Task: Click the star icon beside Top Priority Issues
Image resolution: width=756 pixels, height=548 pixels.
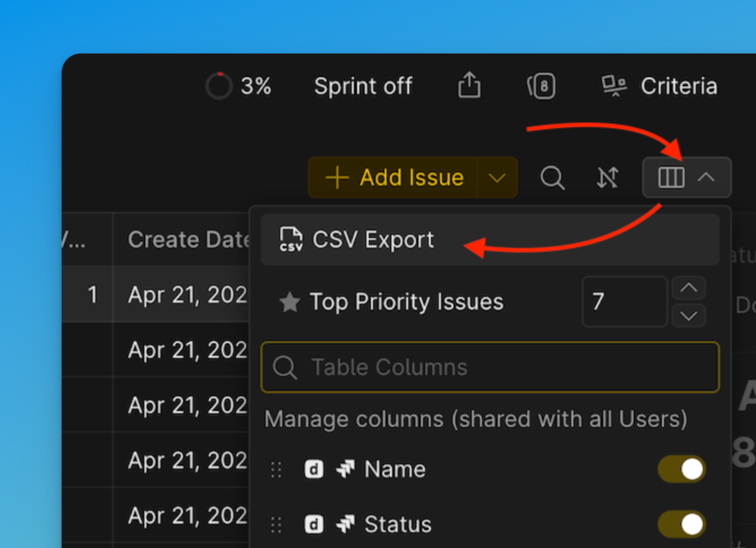Action: [289, 302]
